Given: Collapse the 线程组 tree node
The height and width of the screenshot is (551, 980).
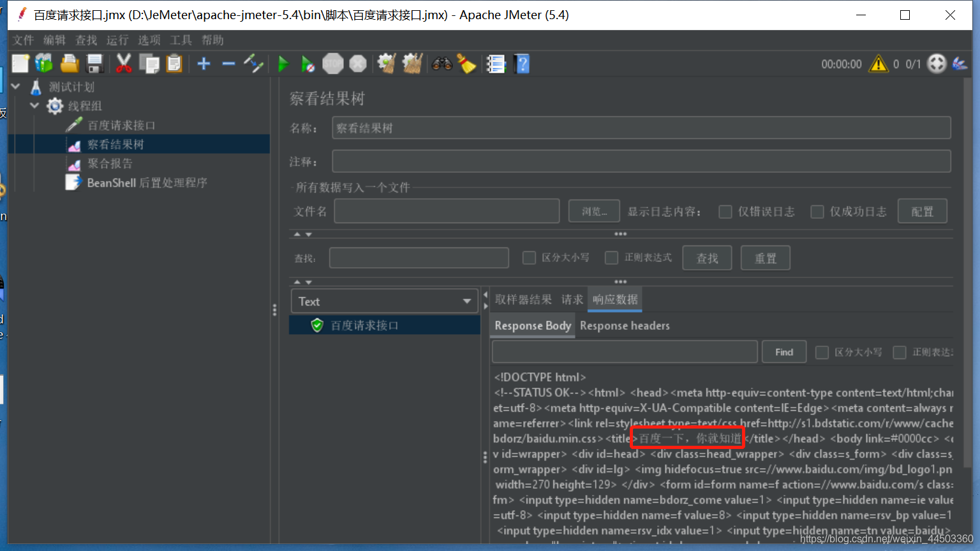Looking at the screenshot, I should pyautogui.click(x=34, y=105).
